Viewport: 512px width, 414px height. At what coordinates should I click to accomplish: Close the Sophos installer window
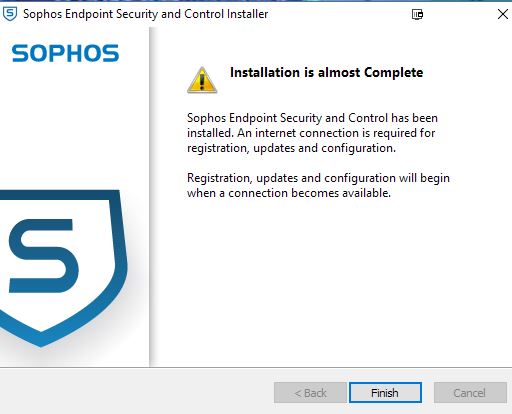502,14
